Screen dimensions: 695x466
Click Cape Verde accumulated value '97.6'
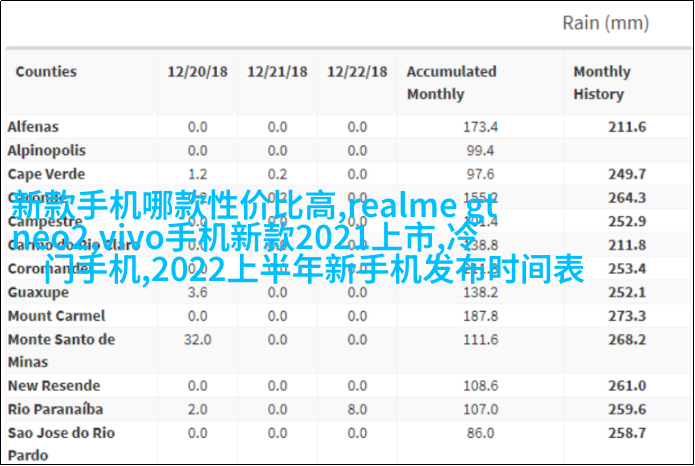pos(480,174)
